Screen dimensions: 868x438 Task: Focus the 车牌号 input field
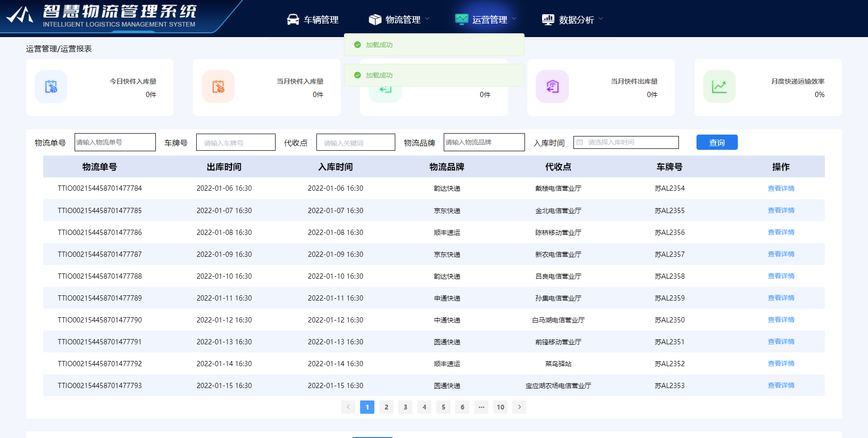point(236,142)
